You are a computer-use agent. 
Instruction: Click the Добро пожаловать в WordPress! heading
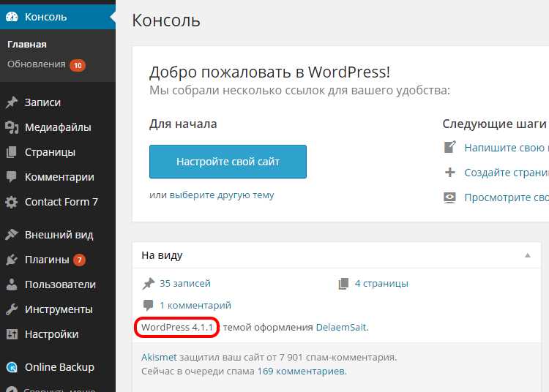point(269,72)
